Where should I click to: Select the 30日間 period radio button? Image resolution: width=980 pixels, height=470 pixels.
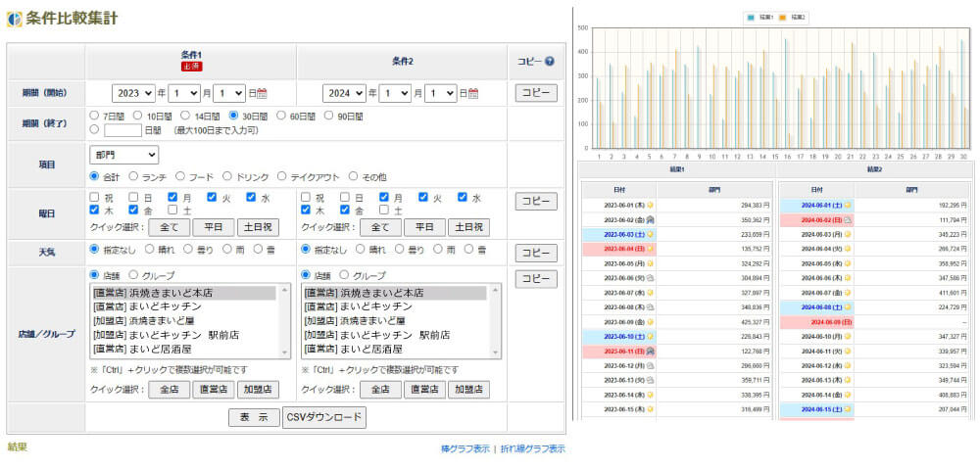click(x=234, y=116)
